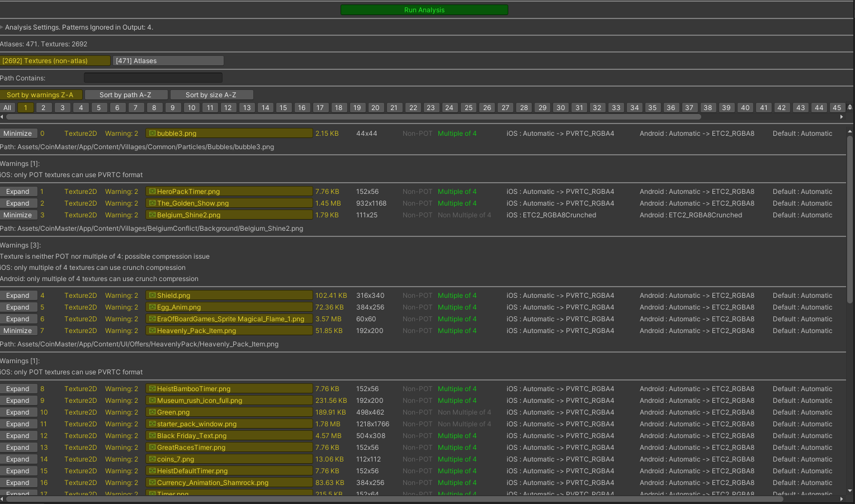Click the Green.png texture icon
The image size is (855, 504).
tap(152, 412)
